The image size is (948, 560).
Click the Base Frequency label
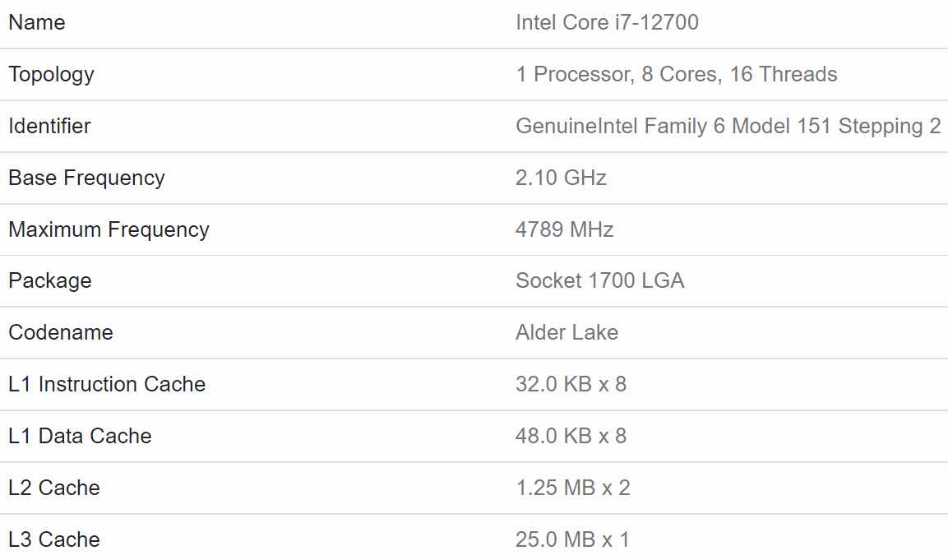coord(86,178)
